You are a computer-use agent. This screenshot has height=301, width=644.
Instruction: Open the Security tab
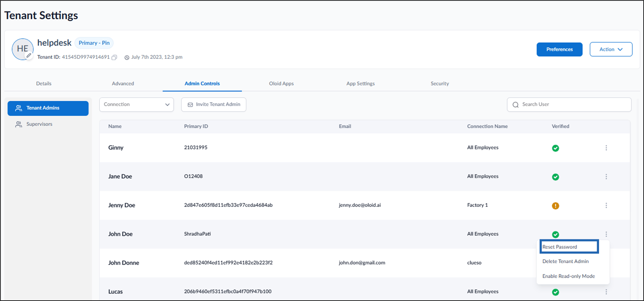[x=440, y=84]
